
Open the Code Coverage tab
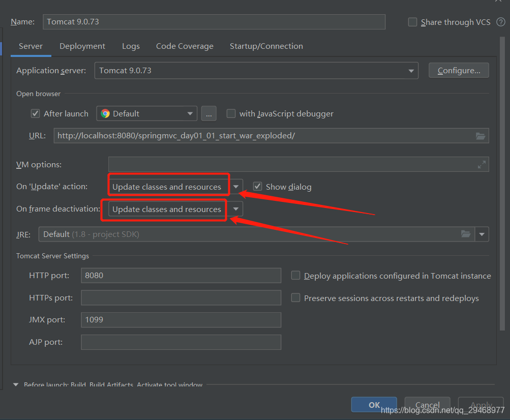[185, 46]
